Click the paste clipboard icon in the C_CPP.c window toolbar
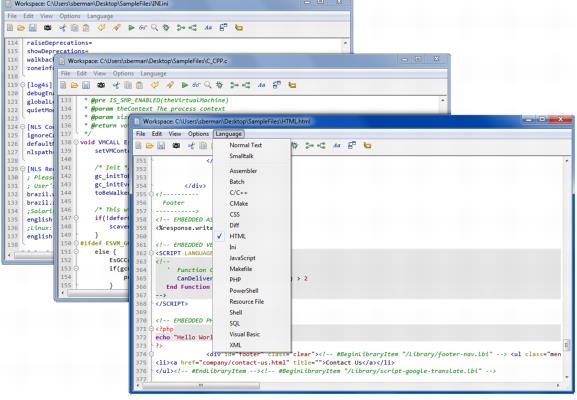The width and height of the screenshot is (577, 400). (x=139, y=85)
